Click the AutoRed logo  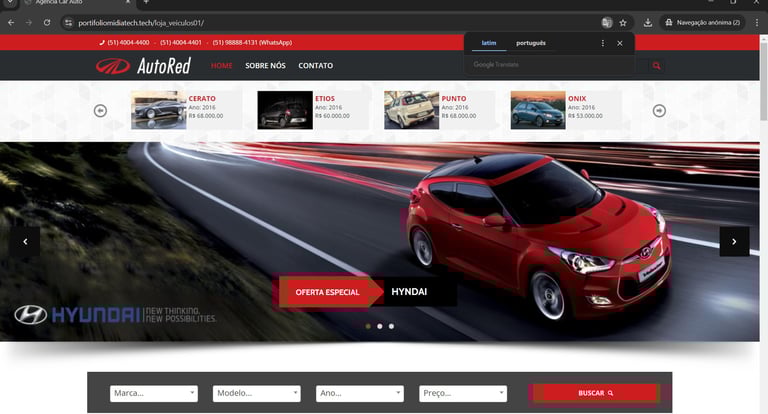pos(143,66)
